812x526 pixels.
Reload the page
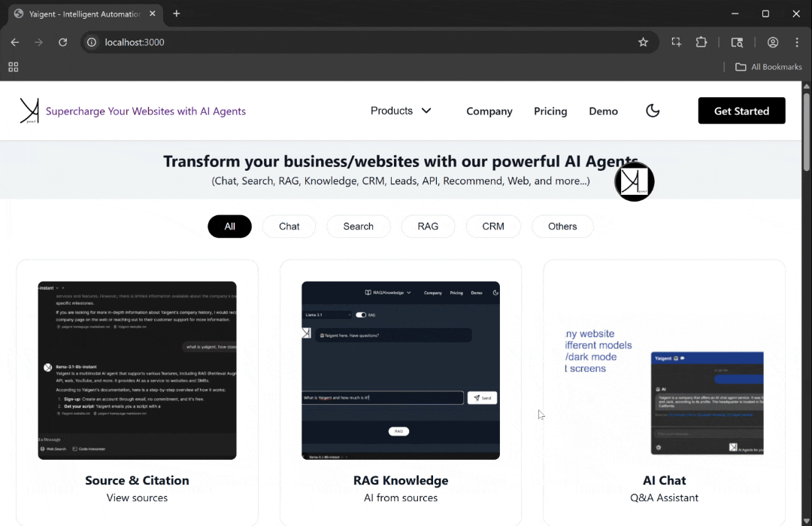pos(63,42)
